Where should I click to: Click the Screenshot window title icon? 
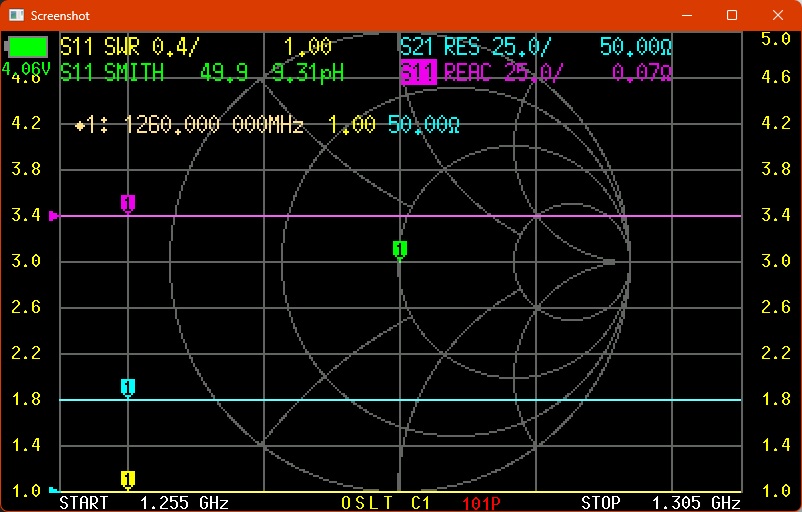point(15,15)
